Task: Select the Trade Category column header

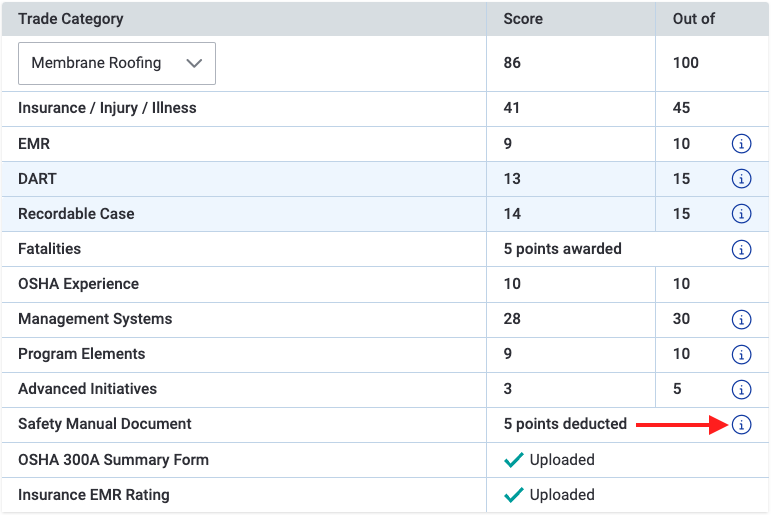Action: [x=71, y=19]
